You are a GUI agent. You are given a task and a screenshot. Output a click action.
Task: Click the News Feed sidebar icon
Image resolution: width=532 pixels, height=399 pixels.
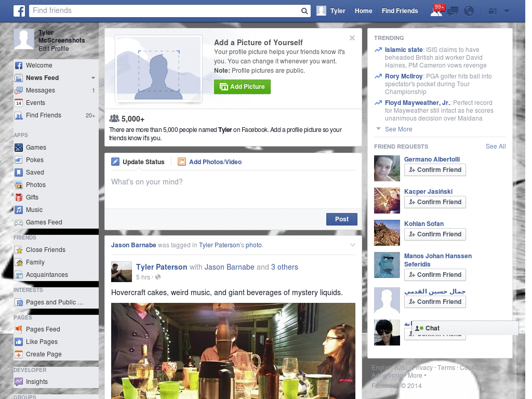click(19, 78)
